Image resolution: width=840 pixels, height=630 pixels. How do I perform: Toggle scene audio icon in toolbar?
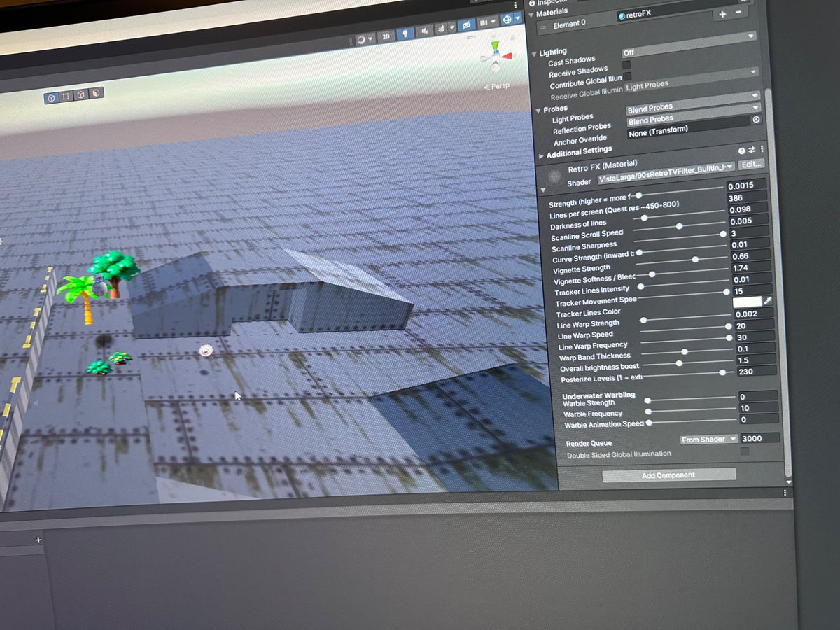425,31
